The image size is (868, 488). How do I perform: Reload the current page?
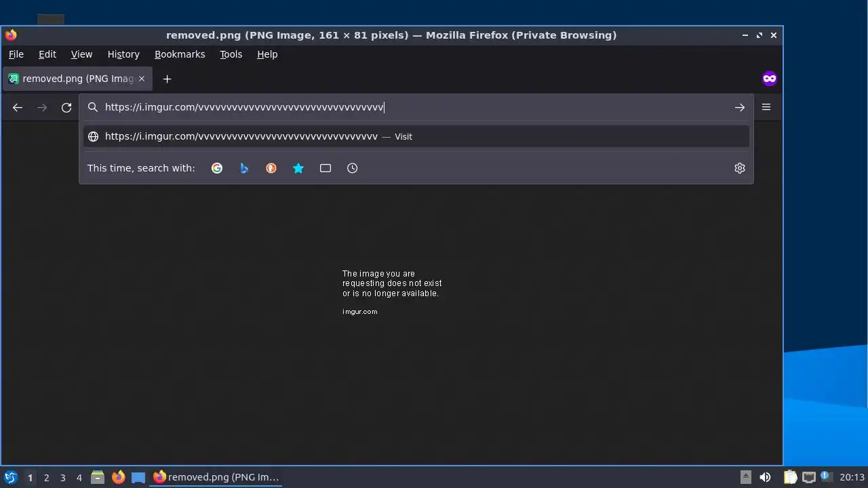66,107
